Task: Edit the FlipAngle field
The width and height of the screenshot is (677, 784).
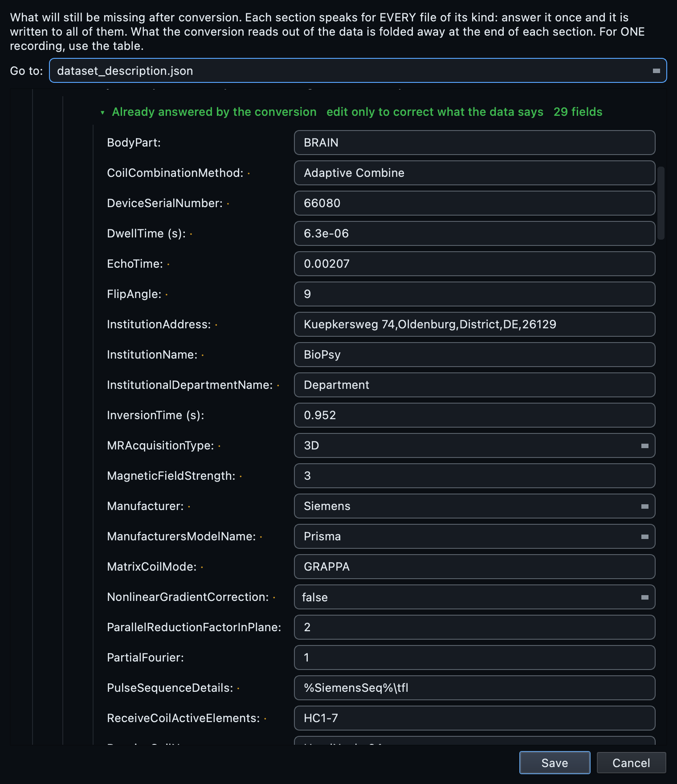Action: 474,294
